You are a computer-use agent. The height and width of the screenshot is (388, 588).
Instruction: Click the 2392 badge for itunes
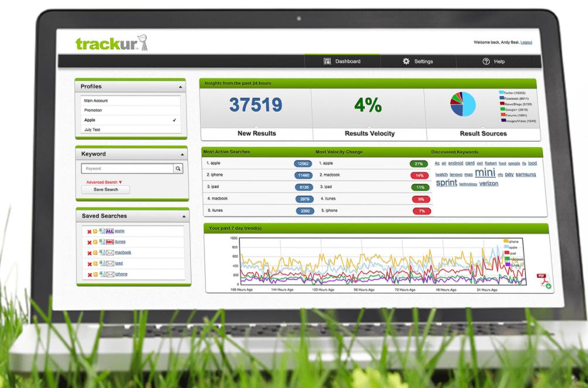(x=305, y=211)
